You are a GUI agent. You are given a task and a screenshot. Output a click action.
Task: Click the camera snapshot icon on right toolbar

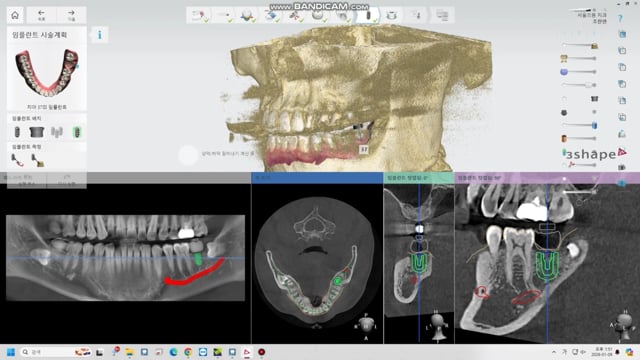[622, 167]
